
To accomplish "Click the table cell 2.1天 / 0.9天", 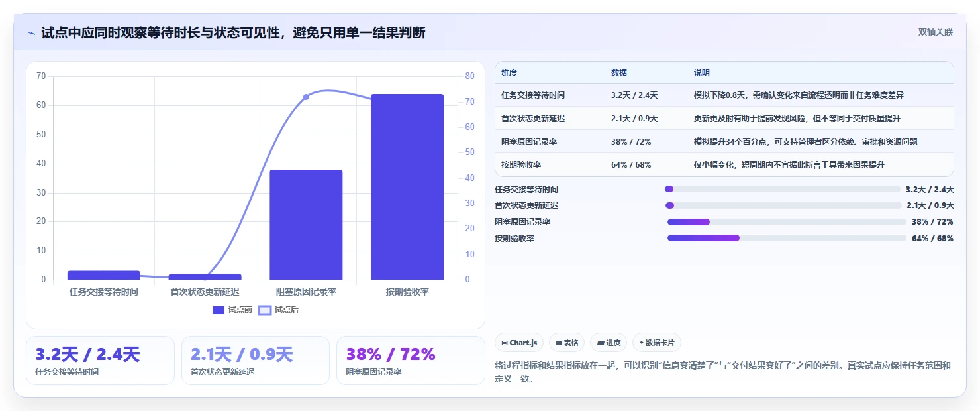I will [x=634, y=119].
